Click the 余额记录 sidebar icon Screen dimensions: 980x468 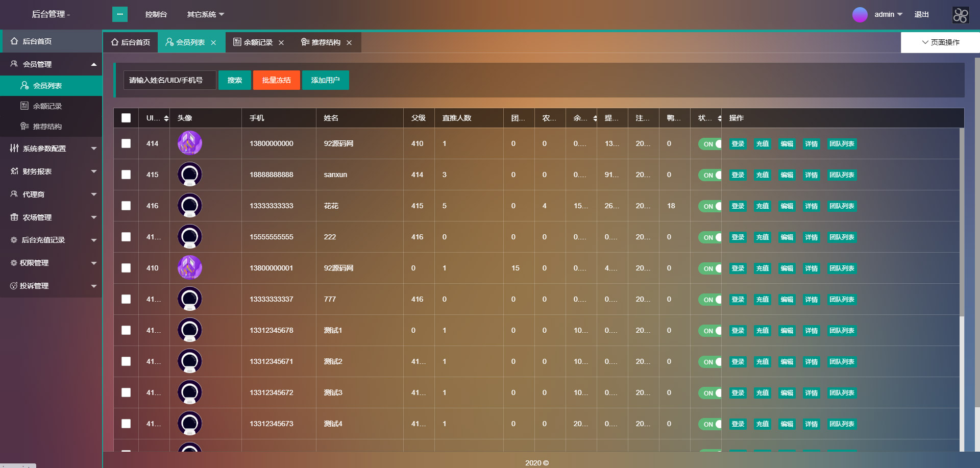tap(24, 106)
